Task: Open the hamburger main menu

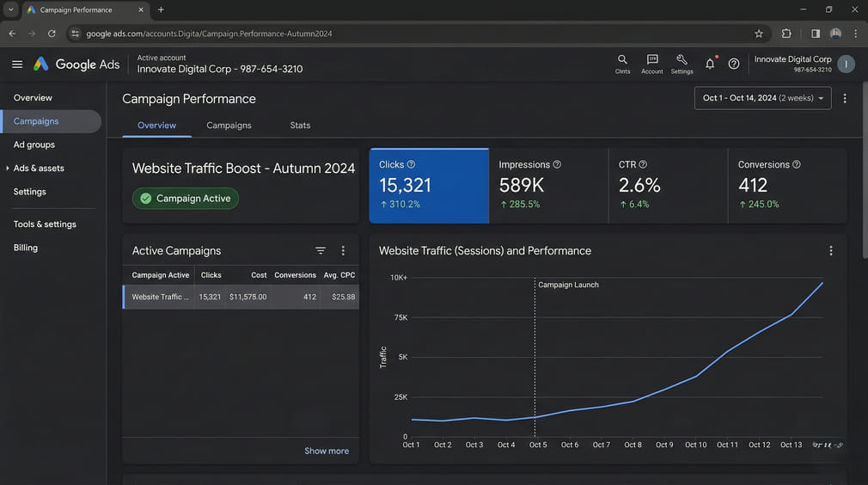Action: (17, 64)
